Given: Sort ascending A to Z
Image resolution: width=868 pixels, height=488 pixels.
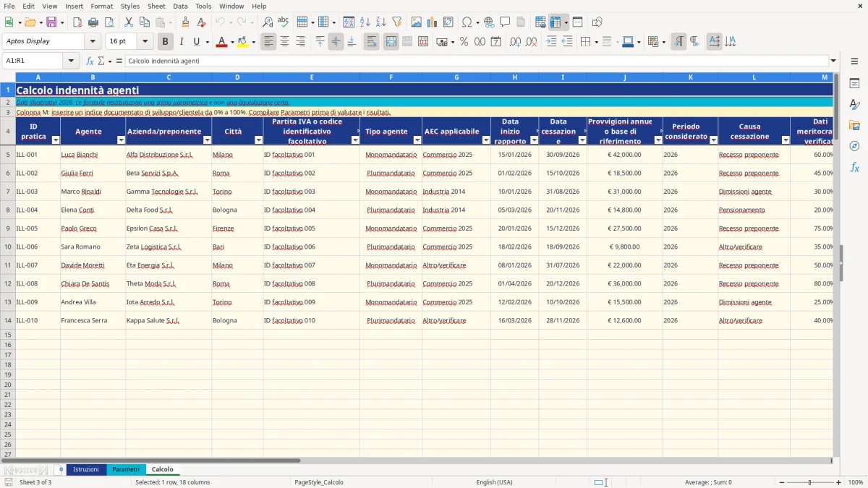Looking at the screenshot, I should (365, 22).
